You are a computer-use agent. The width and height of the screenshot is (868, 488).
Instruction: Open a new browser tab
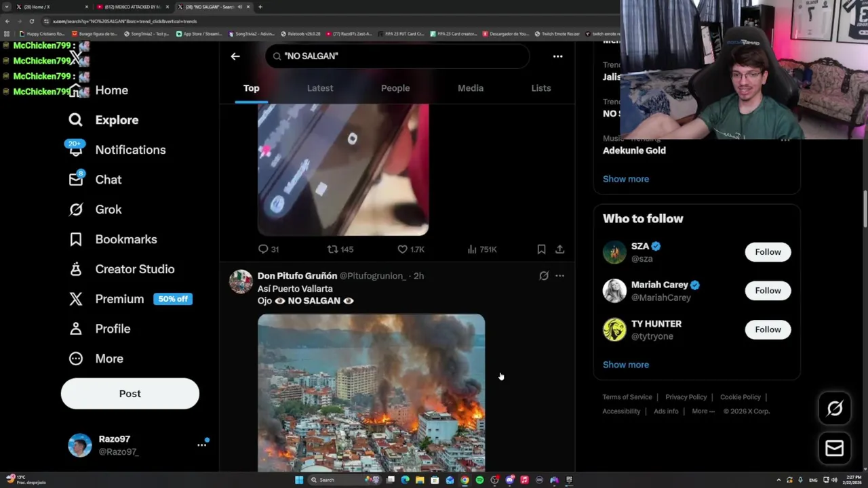[260, 7]
